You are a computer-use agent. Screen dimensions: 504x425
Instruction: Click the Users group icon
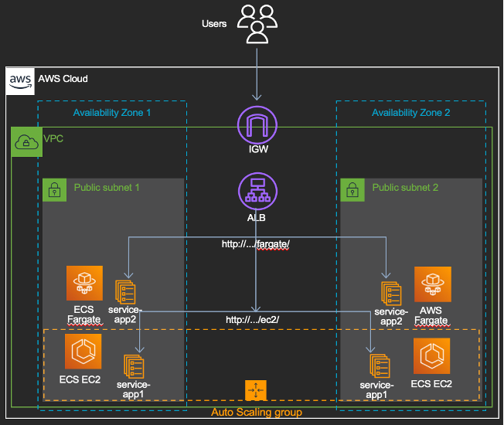(x=257, y=24)
